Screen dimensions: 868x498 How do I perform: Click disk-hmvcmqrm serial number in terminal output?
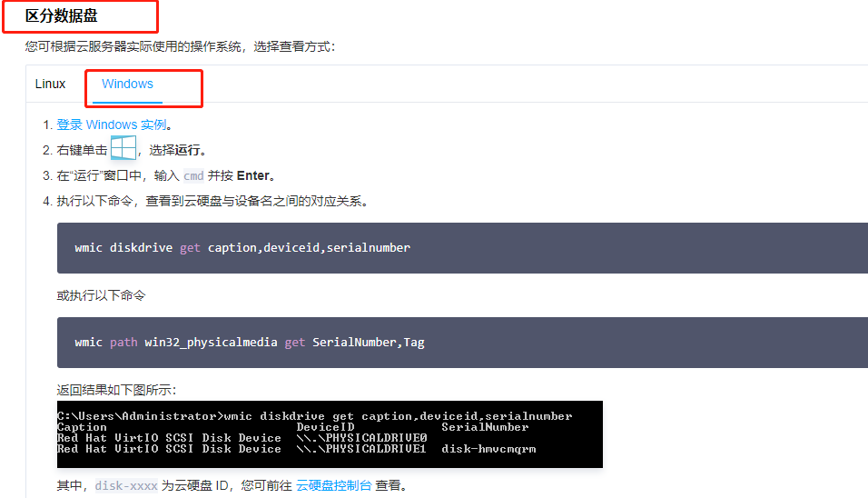tap(488, 449)
